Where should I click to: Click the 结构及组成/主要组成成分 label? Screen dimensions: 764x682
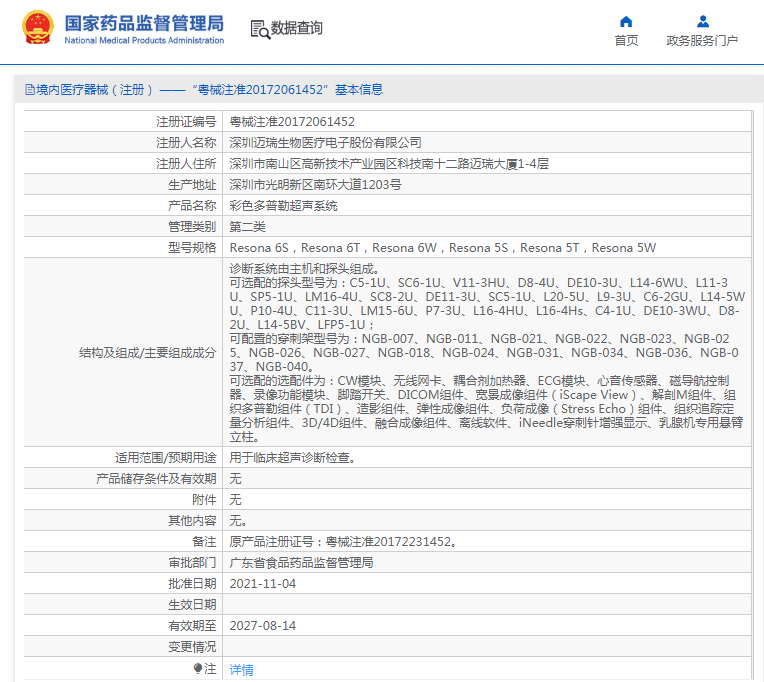(x=147, y=353)
